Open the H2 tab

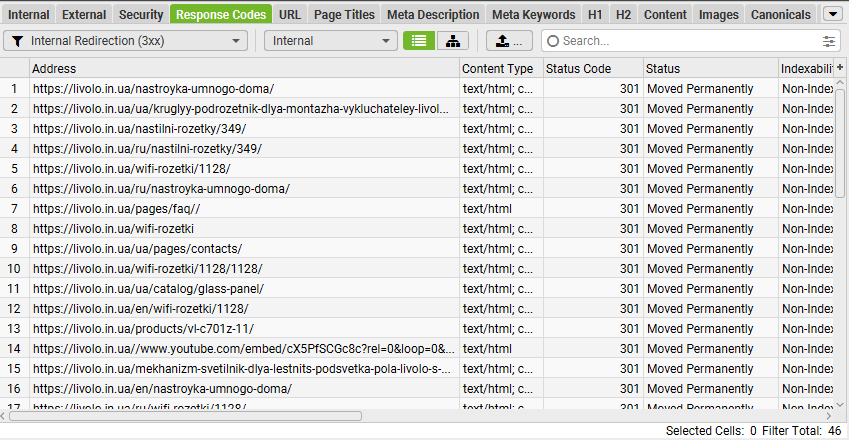click(623, 15)
